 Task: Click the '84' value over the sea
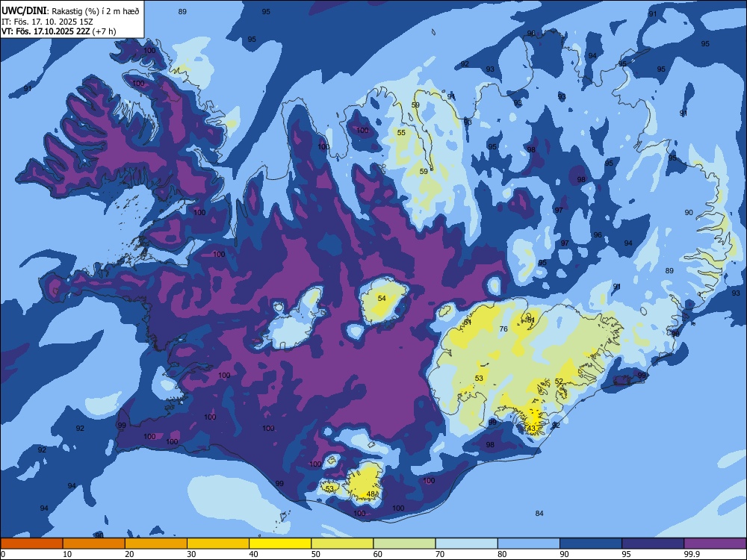[x=539, y=513]
